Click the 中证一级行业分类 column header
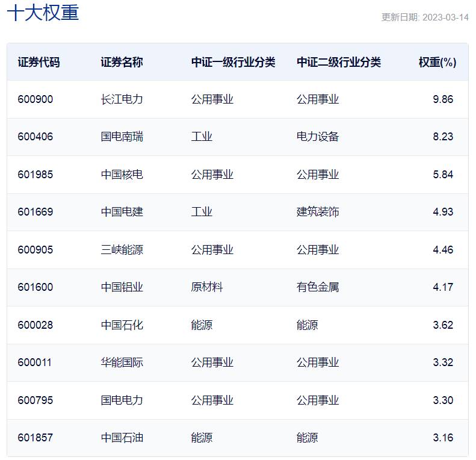 tap(233, 62)
